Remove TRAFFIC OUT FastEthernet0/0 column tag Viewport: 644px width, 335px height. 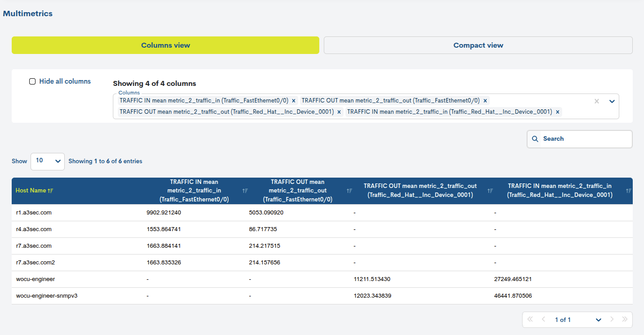pos(485,101)
